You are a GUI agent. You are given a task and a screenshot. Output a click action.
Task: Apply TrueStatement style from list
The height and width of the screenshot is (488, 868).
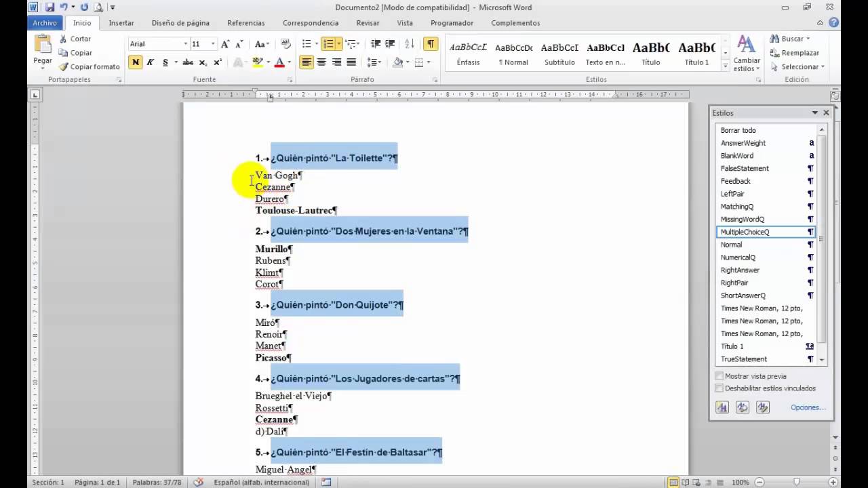click(766, 359)
